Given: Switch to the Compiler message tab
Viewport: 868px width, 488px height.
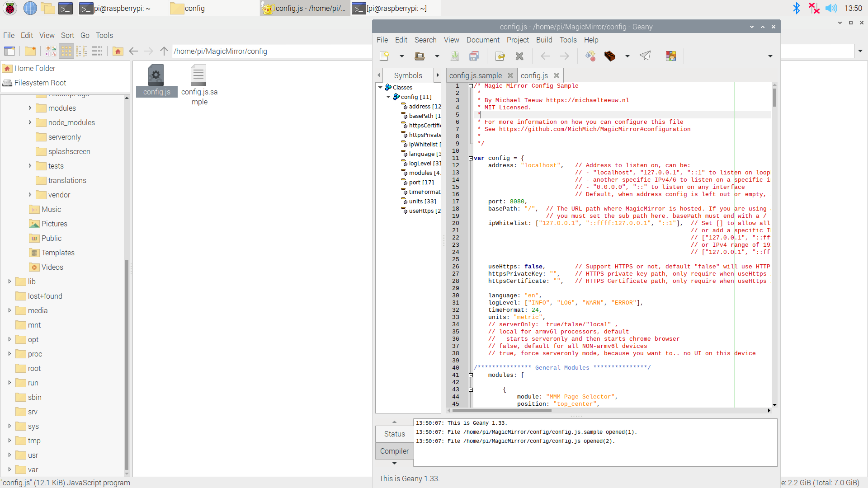Looking at the screenshot, I should (x=394, y=451).
